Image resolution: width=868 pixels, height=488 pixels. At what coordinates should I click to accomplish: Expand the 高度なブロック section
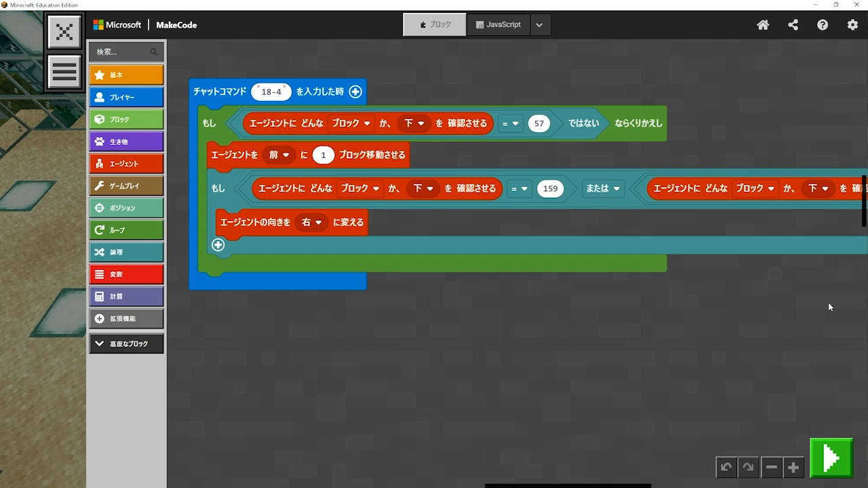(126, 344)
